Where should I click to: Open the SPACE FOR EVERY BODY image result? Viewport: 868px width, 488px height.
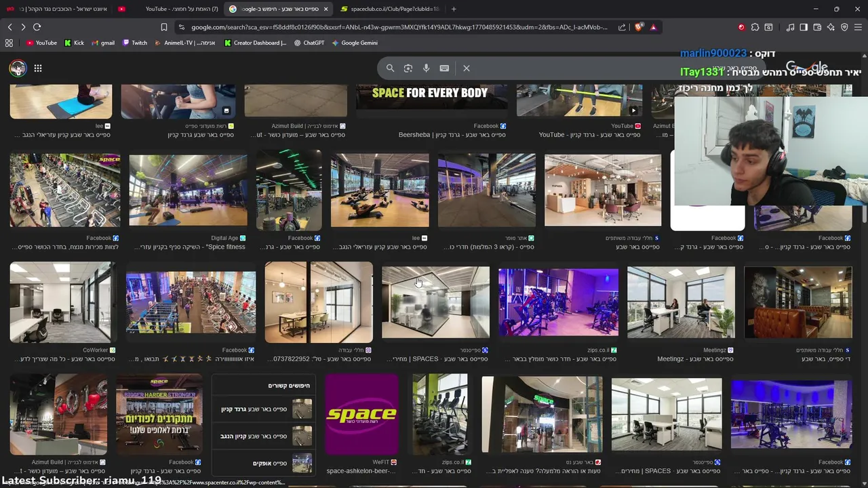click(x=431, y=96)
